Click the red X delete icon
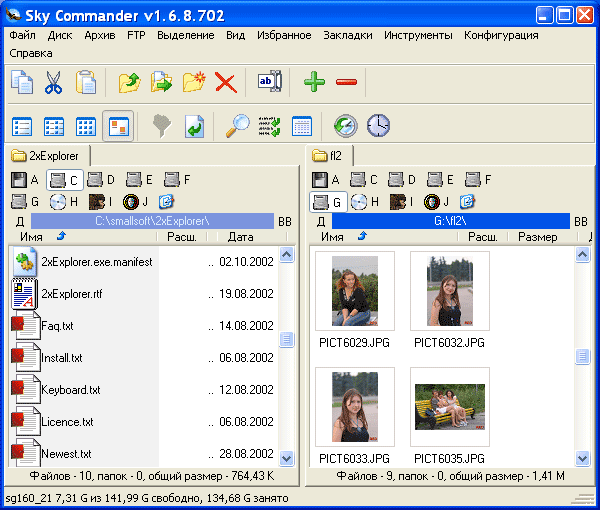 coord(226,82)
